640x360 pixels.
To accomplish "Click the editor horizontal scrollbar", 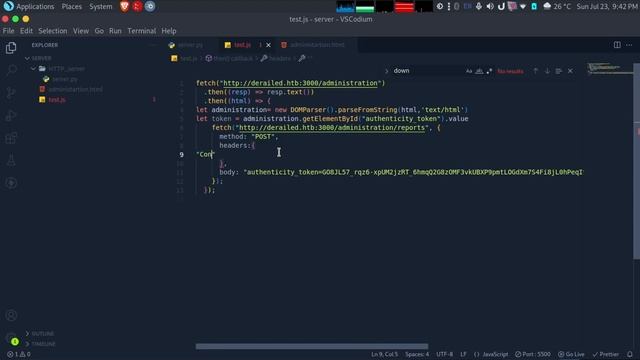I will (312, 346).
